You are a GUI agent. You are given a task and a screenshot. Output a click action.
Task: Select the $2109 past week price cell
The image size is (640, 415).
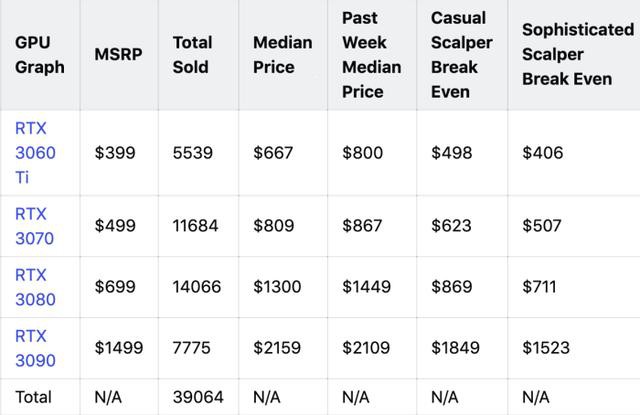(366, 348)
